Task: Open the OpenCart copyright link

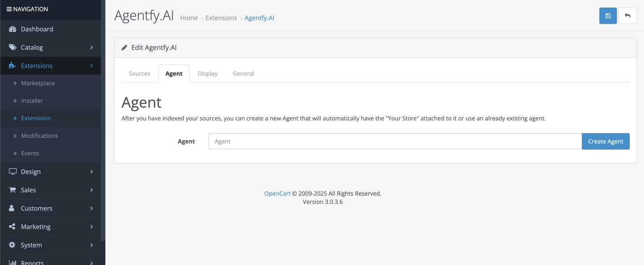Action: coord(277,193)
